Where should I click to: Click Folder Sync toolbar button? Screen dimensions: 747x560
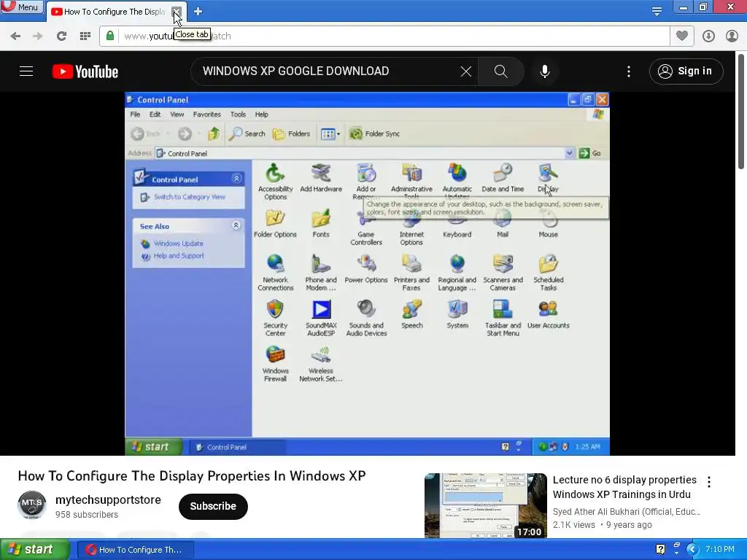pyautogui.click(x=374, y=134)
